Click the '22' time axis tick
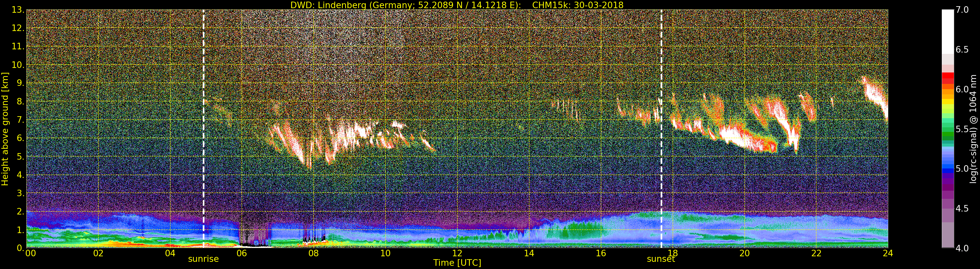 coord(816,253)
